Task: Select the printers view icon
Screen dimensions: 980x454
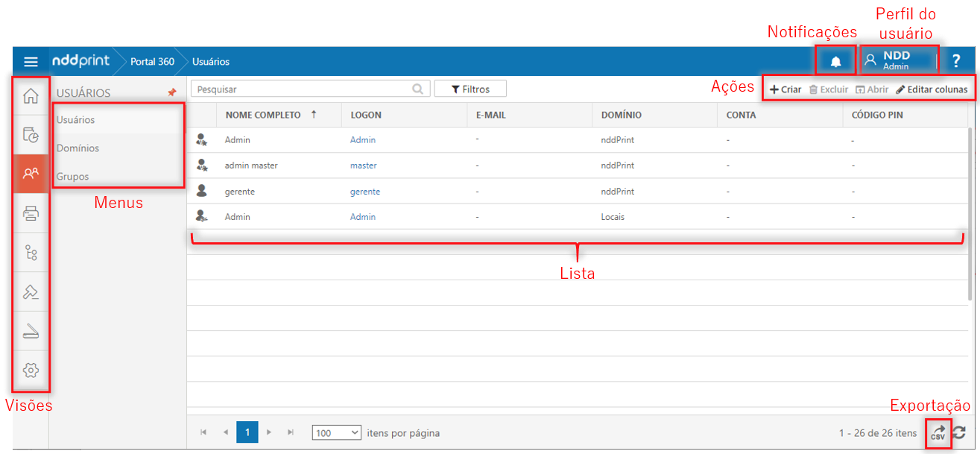Action: coord(31,214)
